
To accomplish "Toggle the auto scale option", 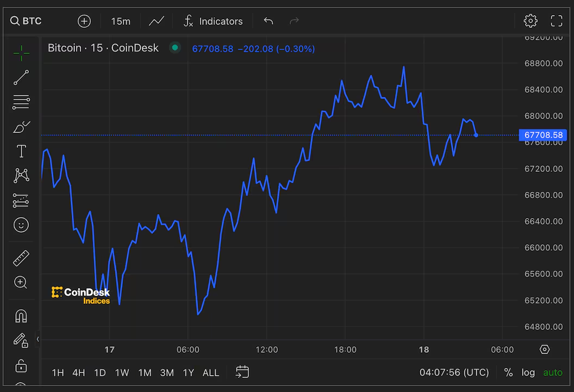I will pyautogui.click(x=553, y=372).
